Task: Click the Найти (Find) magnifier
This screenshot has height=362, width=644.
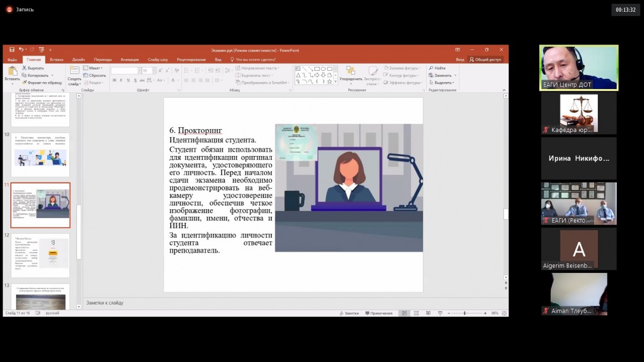Action: coord(431,68)
